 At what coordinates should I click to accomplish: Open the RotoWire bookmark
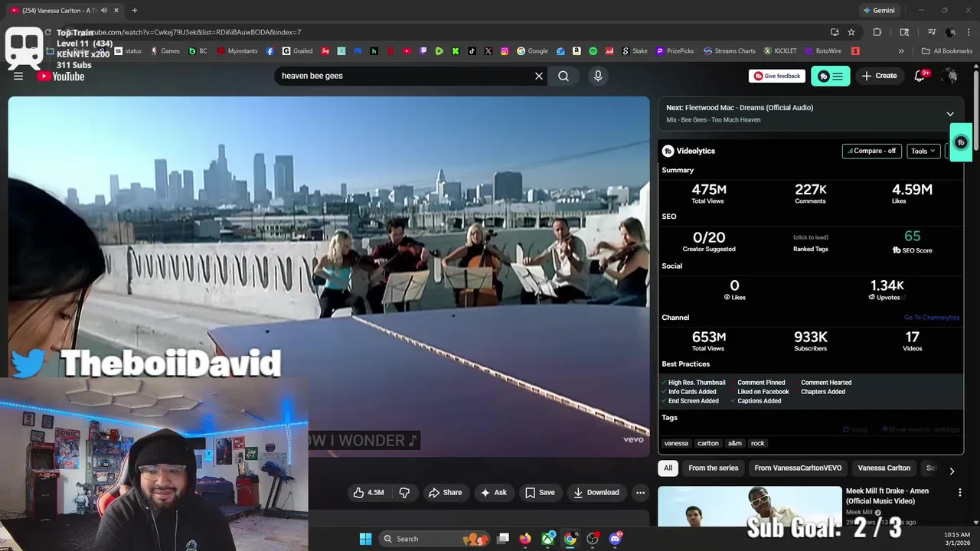click(822, 51)
